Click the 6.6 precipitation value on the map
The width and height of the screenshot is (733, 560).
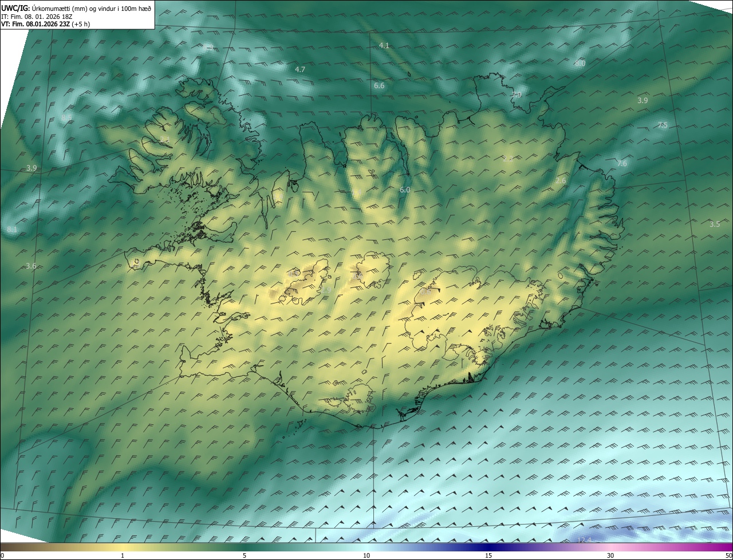[x=379, y=85]
